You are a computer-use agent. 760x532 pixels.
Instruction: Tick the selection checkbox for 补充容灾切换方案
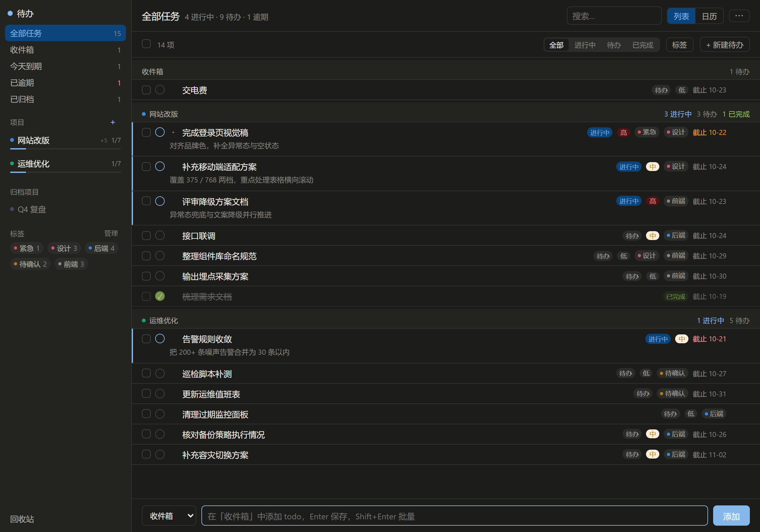(x=146, y=454)
